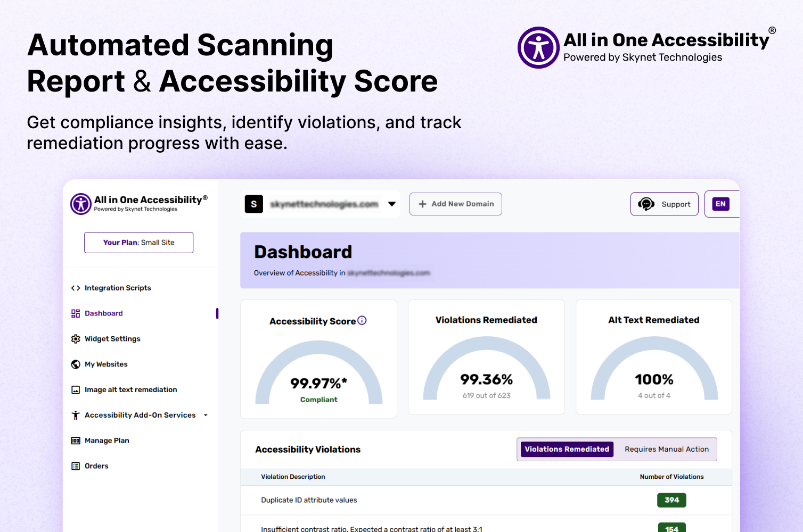Click the Accessibility Score info icon

[362, 320]
